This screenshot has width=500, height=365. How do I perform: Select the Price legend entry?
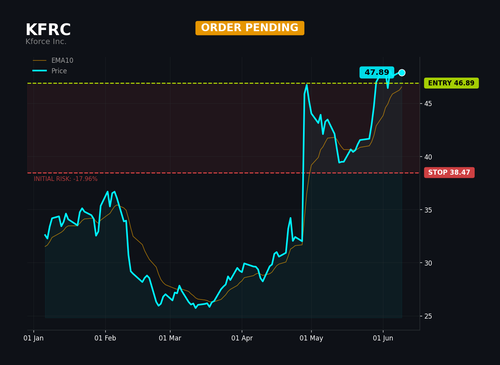pos(50,71)
